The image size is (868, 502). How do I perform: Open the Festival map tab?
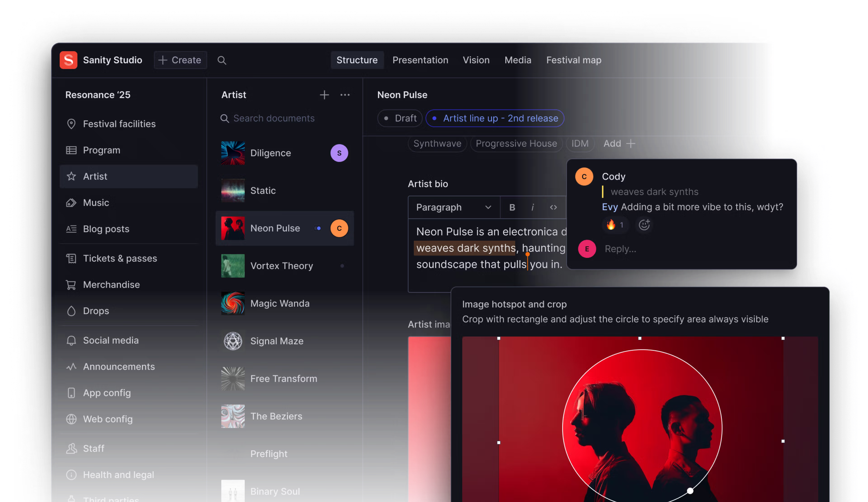573,60
